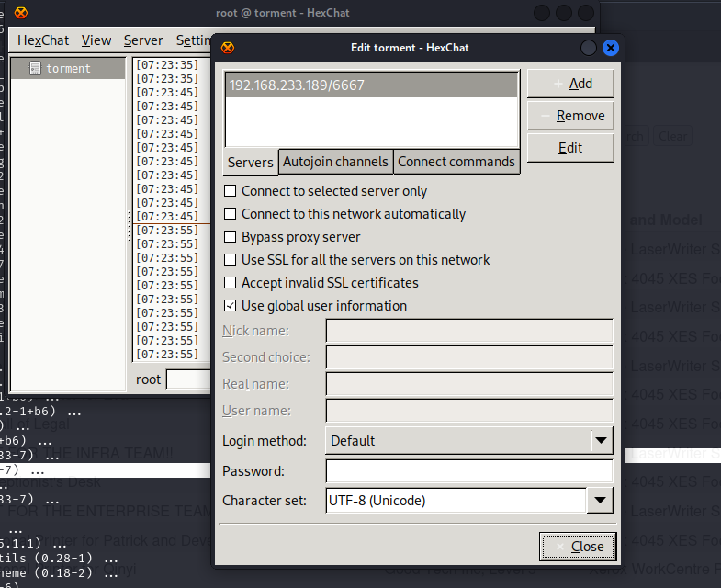The height and width of the screenshot is (588, 721).
Task: Uncheck Use global user information
Action: [x=230, y=306]
